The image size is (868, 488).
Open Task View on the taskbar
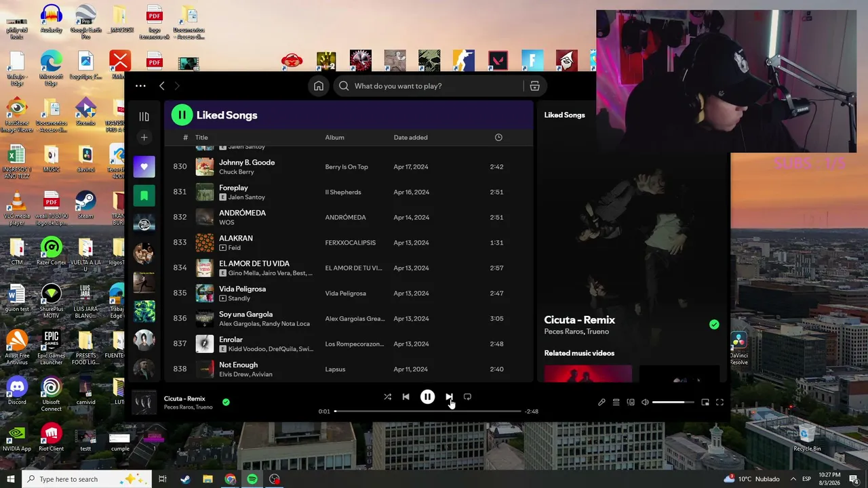click(163, 479)
